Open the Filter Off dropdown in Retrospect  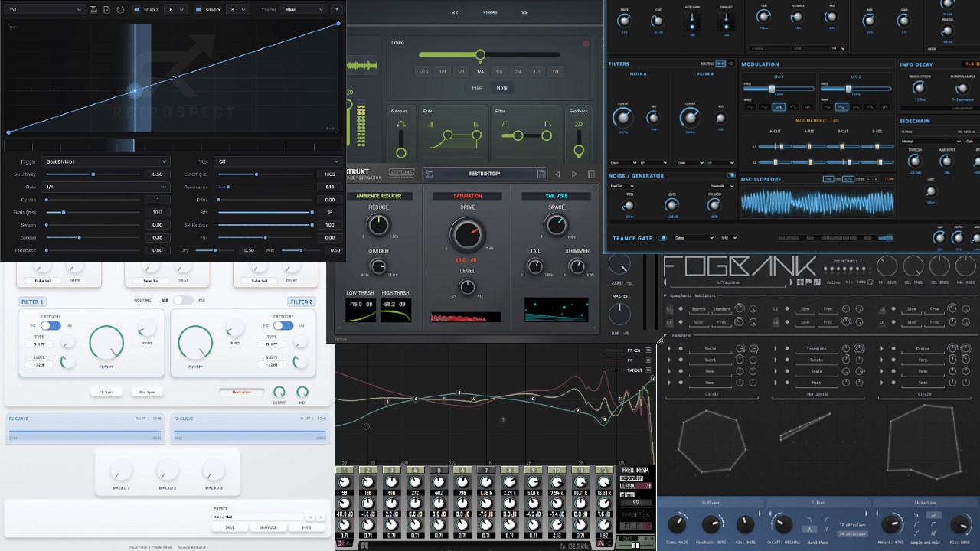click(278, 161)
